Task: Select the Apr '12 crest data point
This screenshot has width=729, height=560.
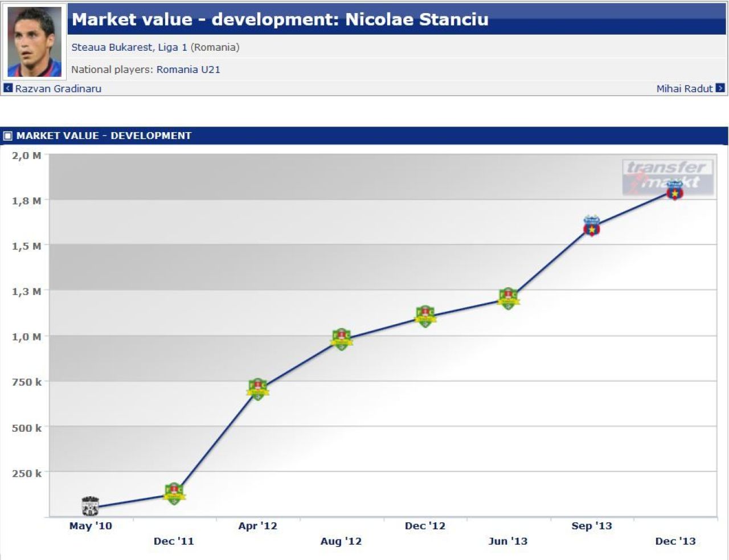Action: tap(257, 389)
